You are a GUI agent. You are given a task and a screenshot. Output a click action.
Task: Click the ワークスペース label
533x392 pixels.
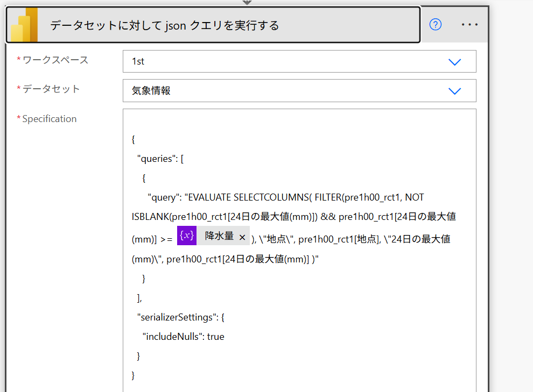point(55,60)
